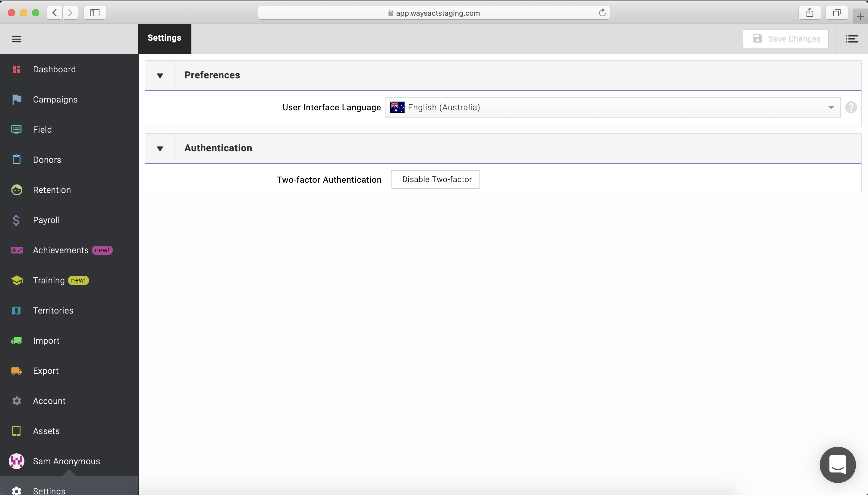Click the help icon for language

851,107
